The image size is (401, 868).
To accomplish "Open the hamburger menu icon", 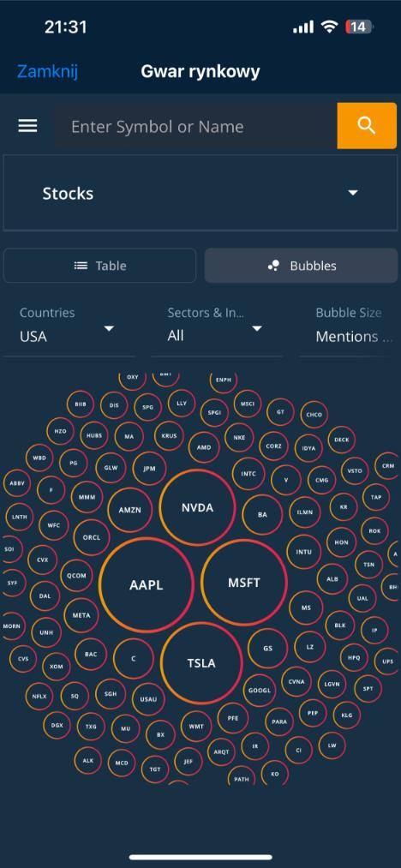I will tap(27, 126).
